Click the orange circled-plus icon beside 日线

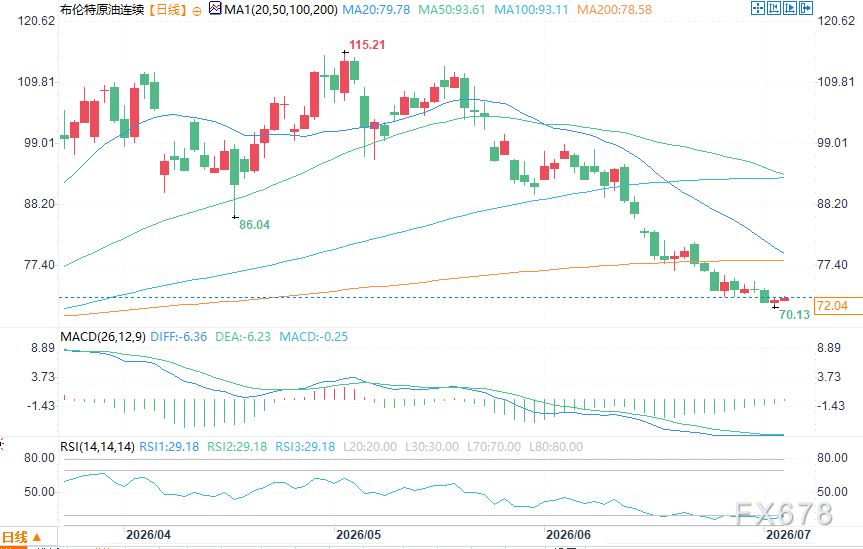(197, 10)
